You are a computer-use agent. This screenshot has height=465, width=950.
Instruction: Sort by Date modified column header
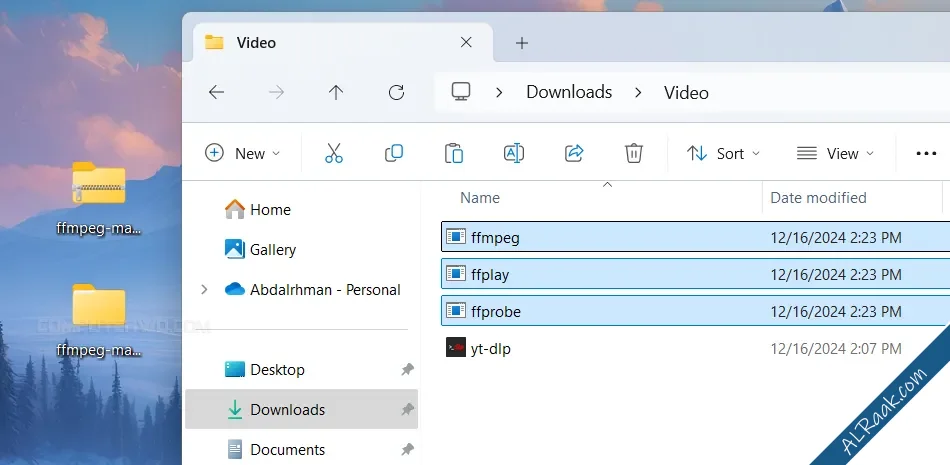(x=818, y=198)
